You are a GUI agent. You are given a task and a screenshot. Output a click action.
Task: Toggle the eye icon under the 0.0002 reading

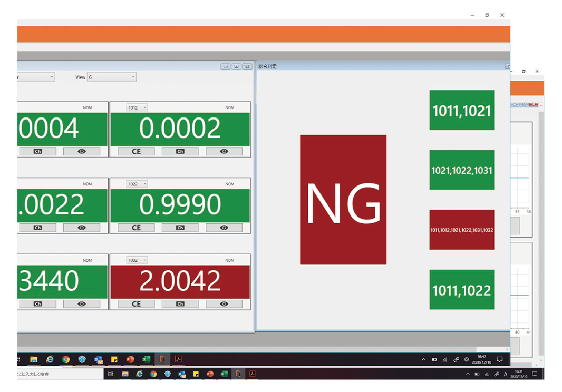click(224, 152)
